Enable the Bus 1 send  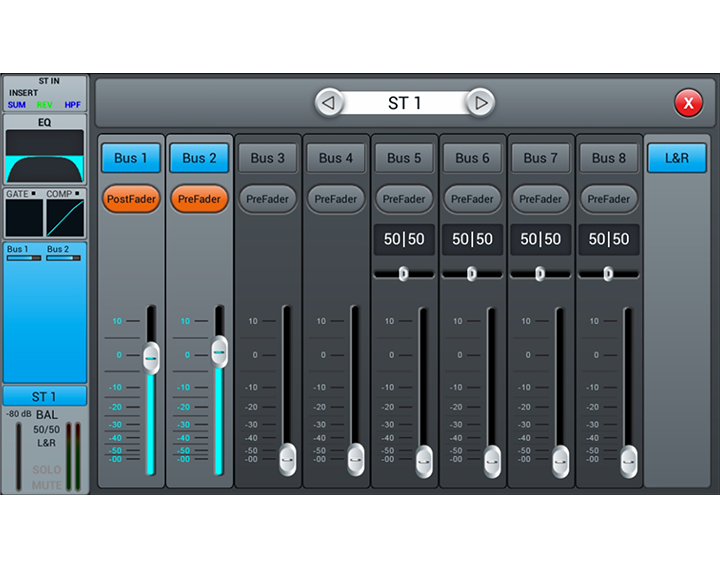[131, 158]
